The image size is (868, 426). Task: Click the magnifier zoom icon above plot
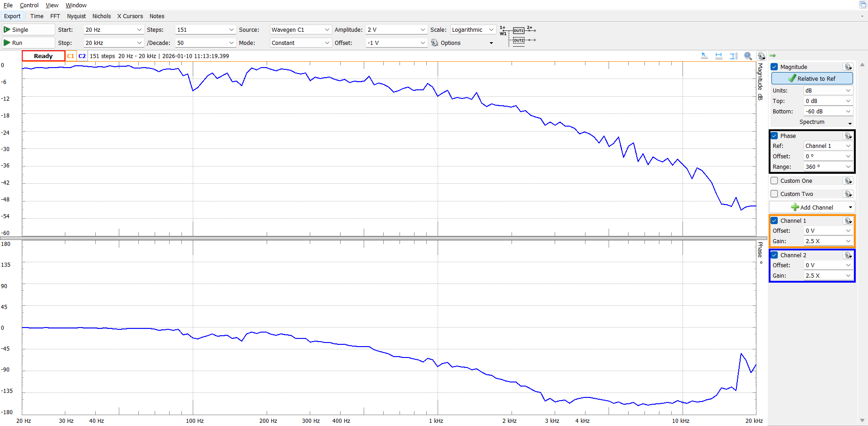(x=748, y=56)
